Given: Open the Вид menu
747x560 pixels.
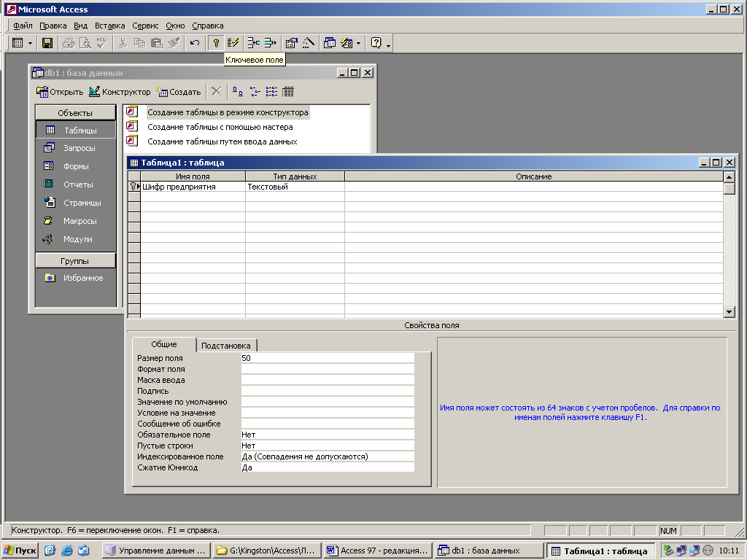Looking at the screenshot, I should (x=80, y=26).
